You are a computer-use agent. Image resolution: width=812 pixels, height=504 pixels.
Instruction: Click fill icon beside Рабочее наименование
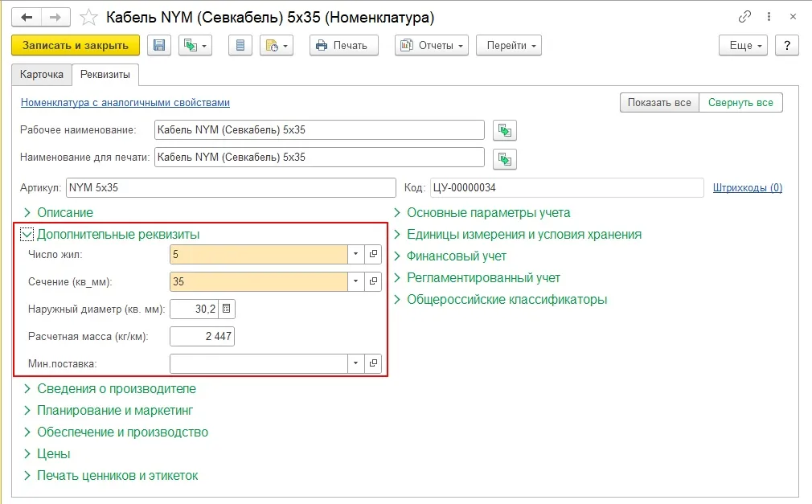[x=504, y=130]
